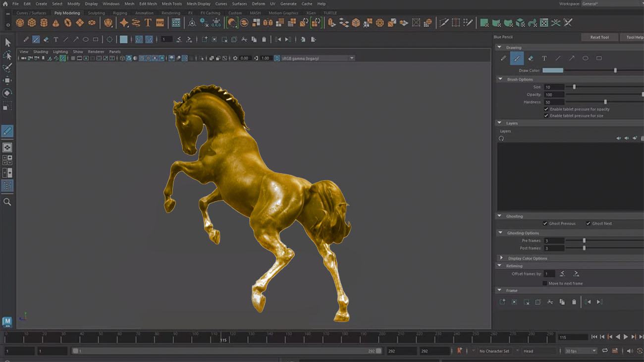The width and height of the screenshot is (644, 362).
Task: Switch to the Sculpting shelf tab
Action: [x=96, y=12]
